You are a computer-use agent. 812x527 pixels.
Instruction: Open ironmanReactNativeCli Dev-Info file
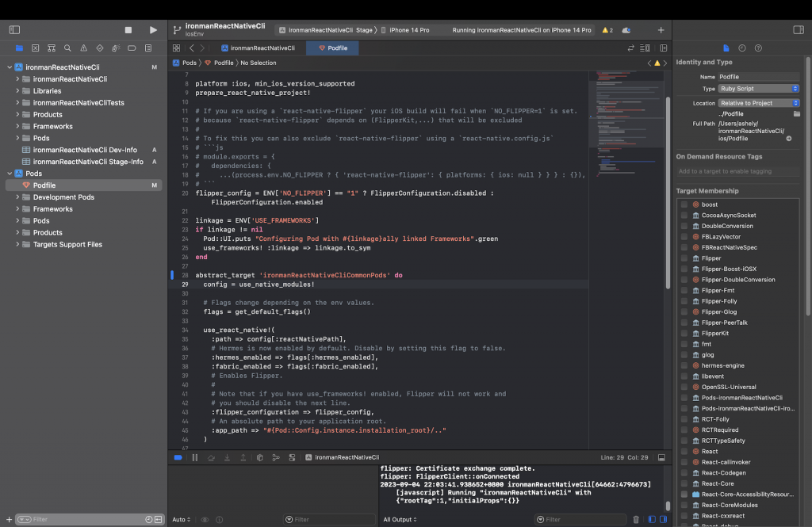pyautogui.click(x=85, y=150)
